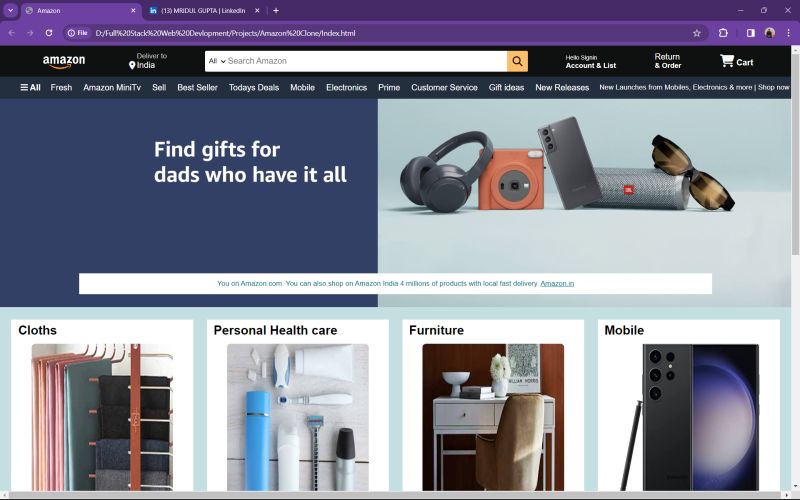The width and height of the screenshot is (800, 500).
Task: Open the Chrome profile avatar
Action: click(x=769, y=33)
